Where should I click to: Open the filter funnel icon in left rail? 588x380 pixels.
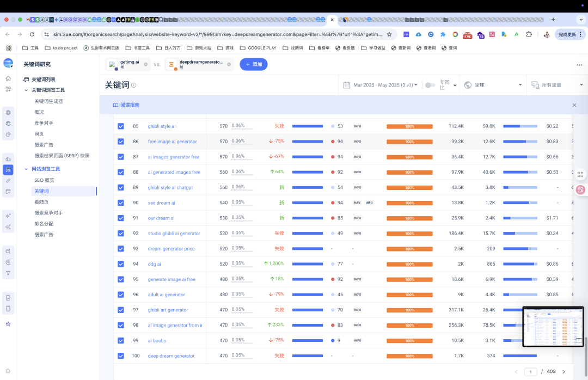pyautogui.click(x=8, y=273)
